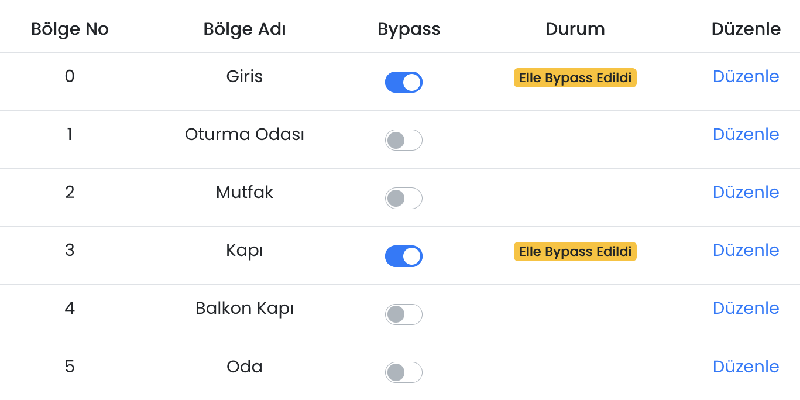This screenshot has width=800, height=400.
Task: Select the Balkon Kapı zone name
Action: pyautogui.click(x=244, y=308)
